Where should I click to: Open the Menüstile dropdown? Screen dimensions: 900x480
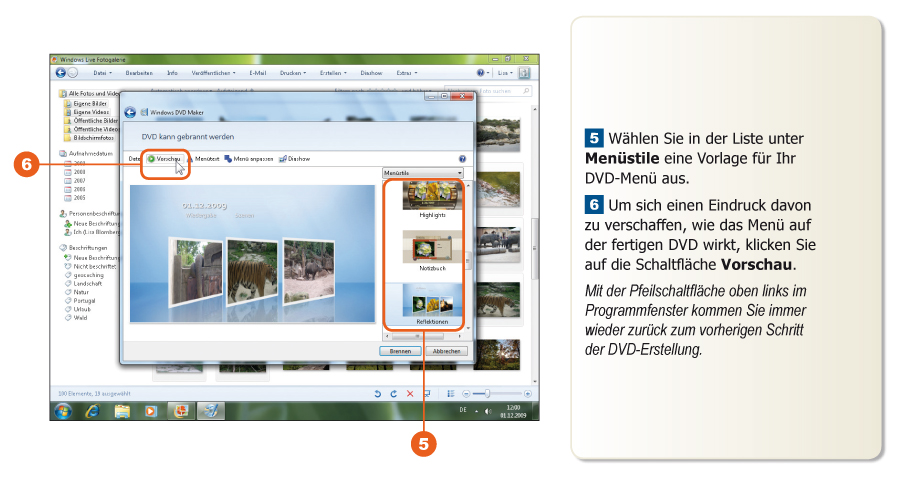424,173
